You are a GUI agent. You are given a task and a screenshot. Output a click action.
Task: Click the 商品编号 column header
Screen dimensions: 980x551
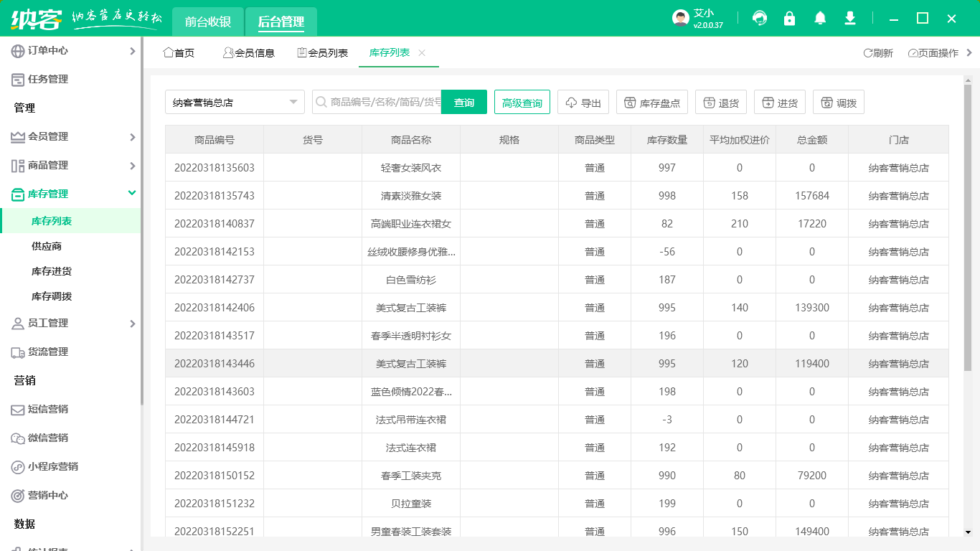pos(215,140)
